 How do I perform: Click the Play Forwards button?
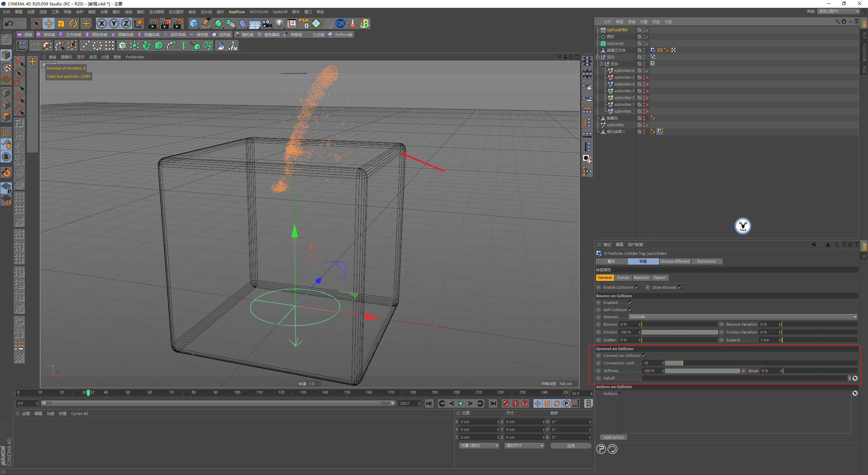click(461, 403)
